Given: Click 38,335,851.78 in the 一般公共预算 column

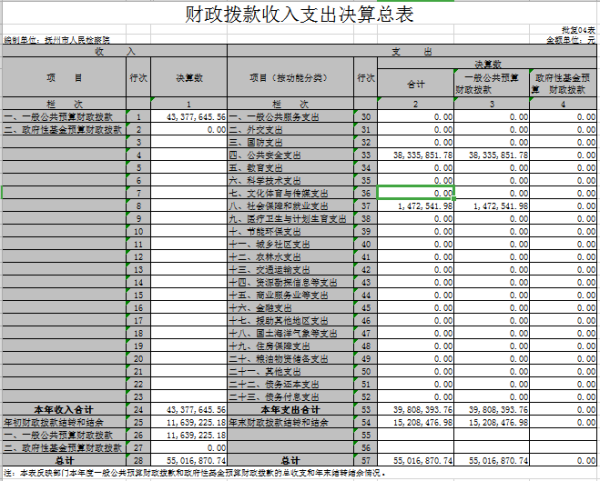Looking at the screenshot, I should (492, 155).
